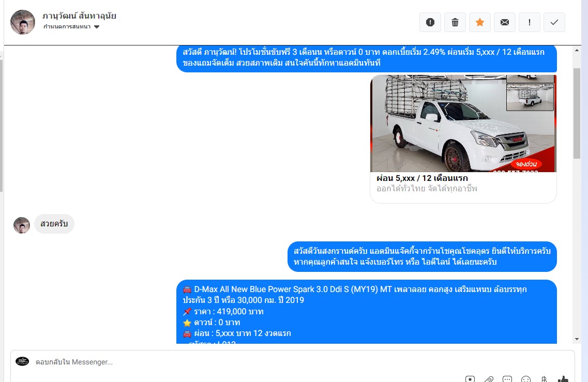Click ad subtitle ออกได้ทั่วไทย จัดได้ทุกอาชีพ

coord(427,189)
